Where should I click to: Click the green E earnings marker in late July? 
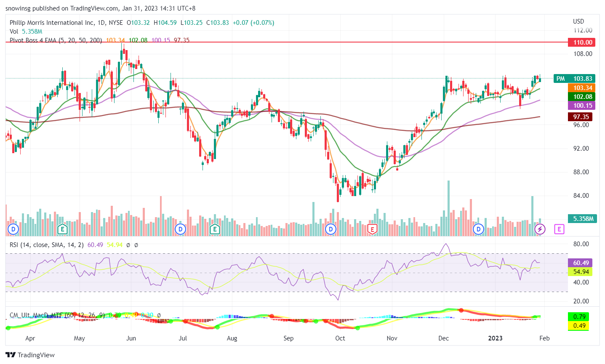pyautogui.click(x=215, y=229)
